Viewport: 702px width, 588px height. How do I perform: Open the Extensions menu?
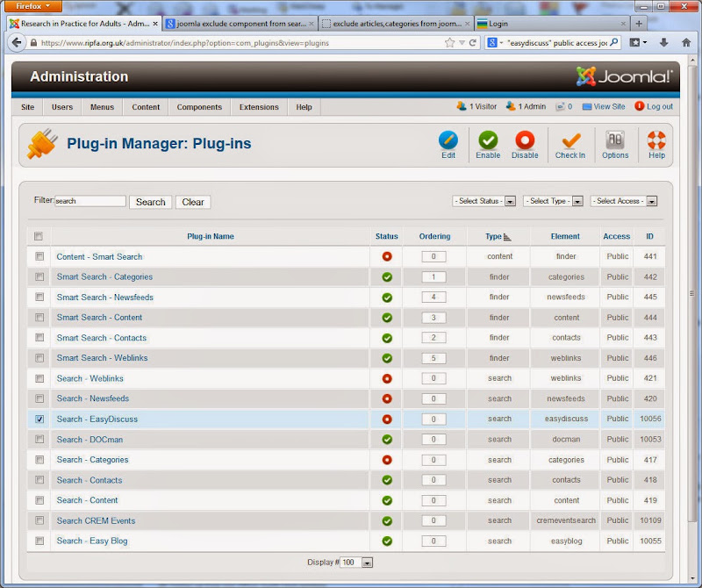click(259, 107)
